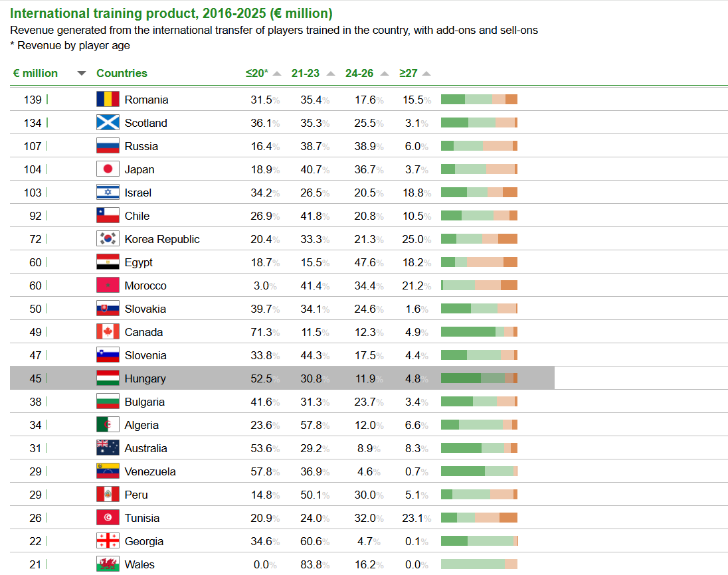This screenshot has height=575, width=728.
Task: Toggle descending sort on € million column
Action: pos(82,74)
